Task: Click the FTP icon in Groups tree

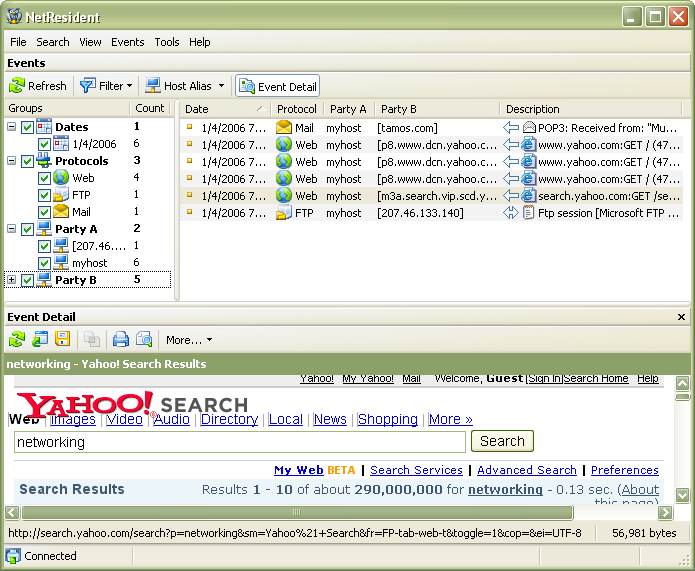Action: pyautogui.click(x=61, y=195)
